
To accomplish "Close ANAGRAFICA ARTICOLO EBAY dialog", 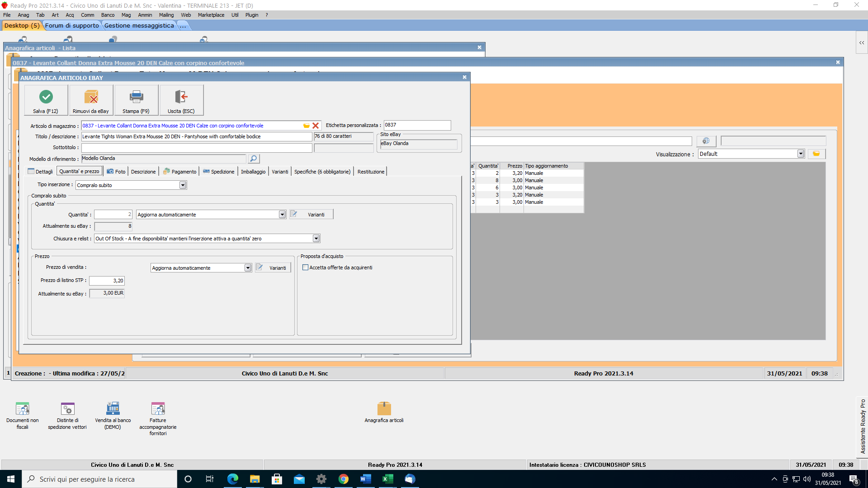I will pos(464,77).
